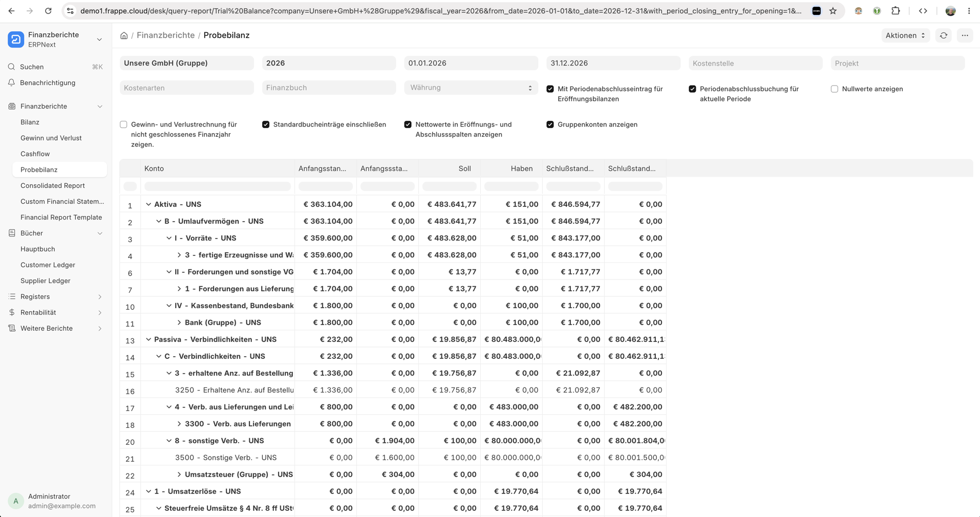The image size is (980, 517).
Task: Click the Administrator avatar in sidebar footer
Action: tap(16, 501)
